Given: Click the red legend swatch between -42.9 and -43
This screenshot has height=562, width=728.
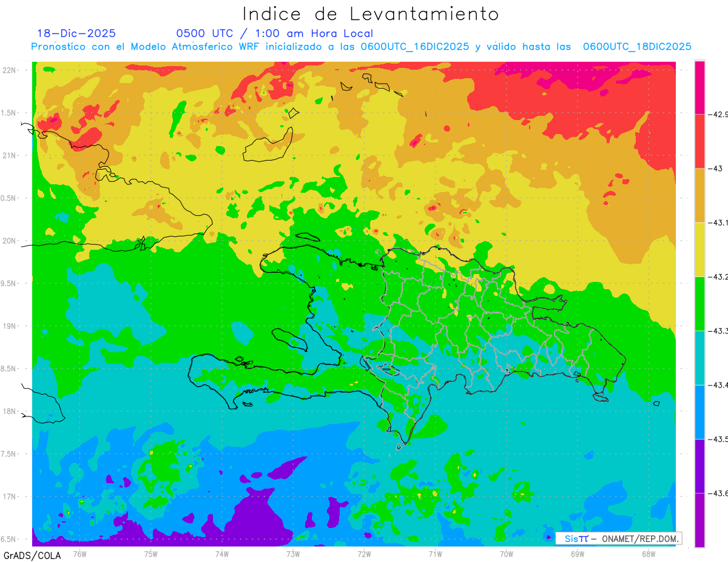Looking at the screenshot, I should pos(699,141).
